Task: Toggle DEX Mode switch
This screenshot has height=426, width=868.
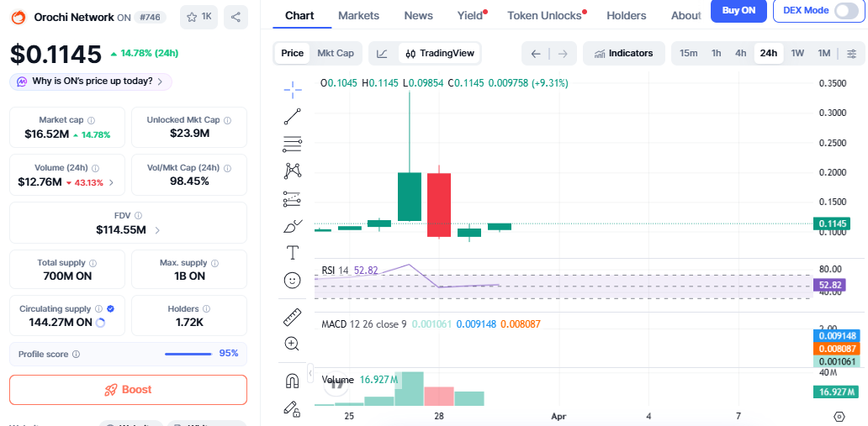Action: pyautogui.click(x=845, y=11)
